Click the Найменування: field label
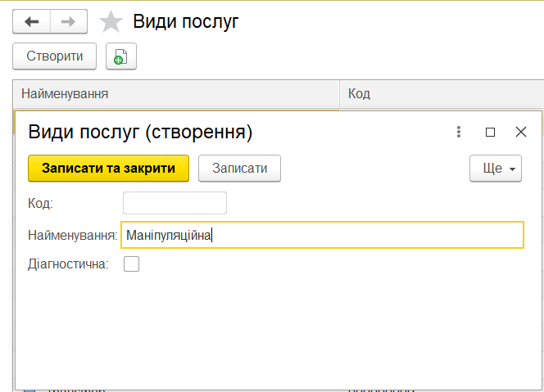The image size is (544, 392). [72, 235]
